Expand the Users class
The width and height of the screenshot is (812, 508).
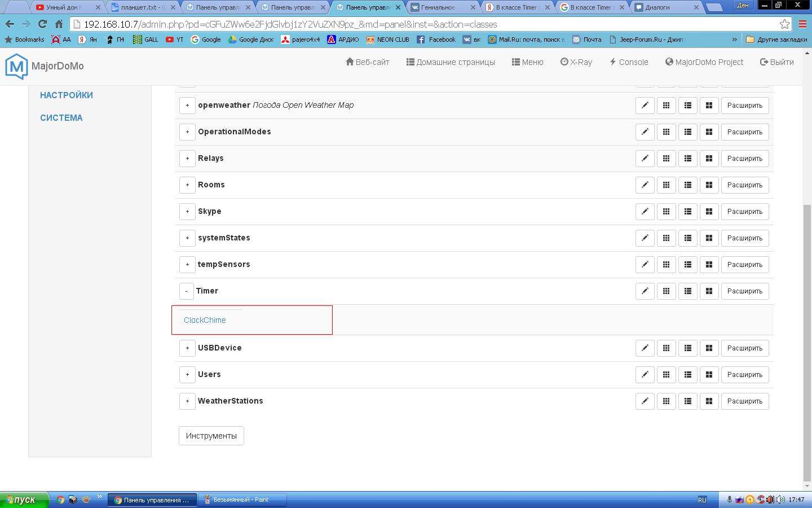[x=187, y=375]
